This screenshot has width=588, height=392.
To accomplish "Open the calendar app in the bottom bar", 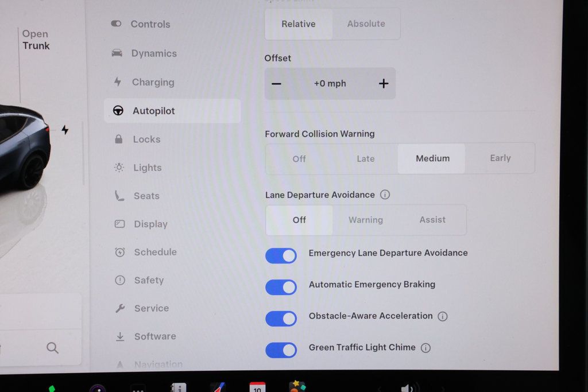I will click(x=257, y=387).
